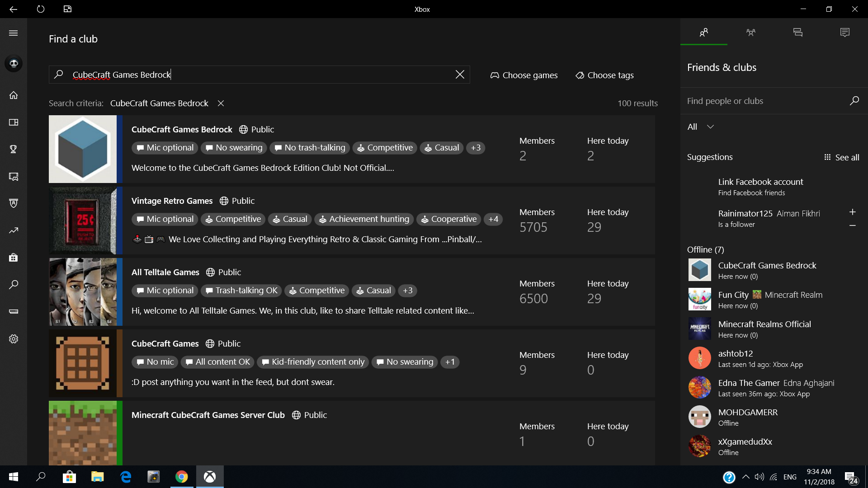Screen dimensions: 868x488
Task: Open xXgamedudXx friend entry
Action: click(774, 446)
